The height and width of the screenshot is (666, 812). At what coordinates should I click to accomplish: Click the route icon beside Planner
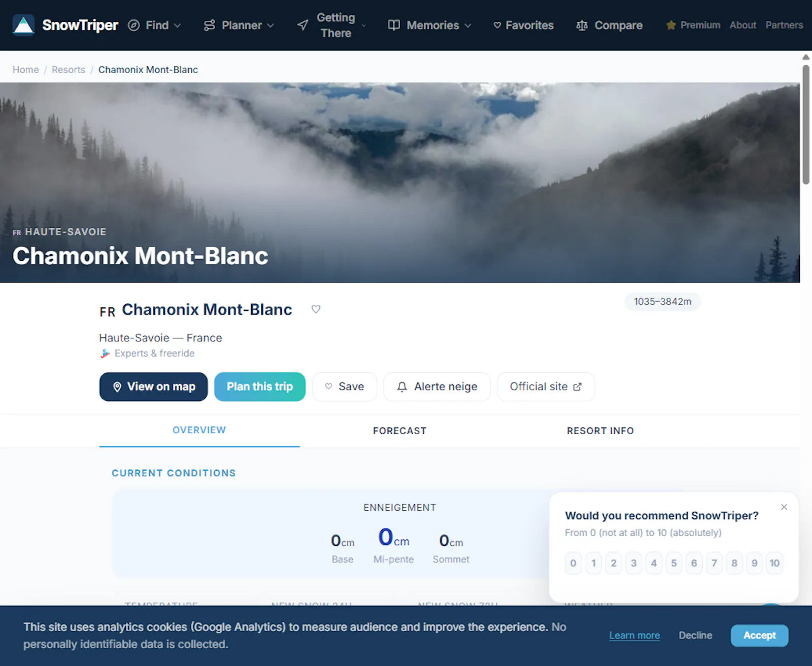[x=209, y=25]
